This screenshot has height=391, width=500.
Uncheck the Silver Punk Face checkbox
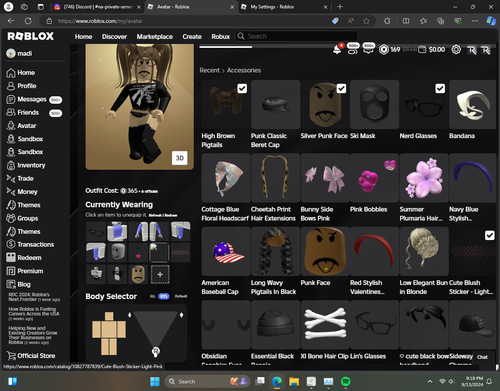tap(341, 88)
